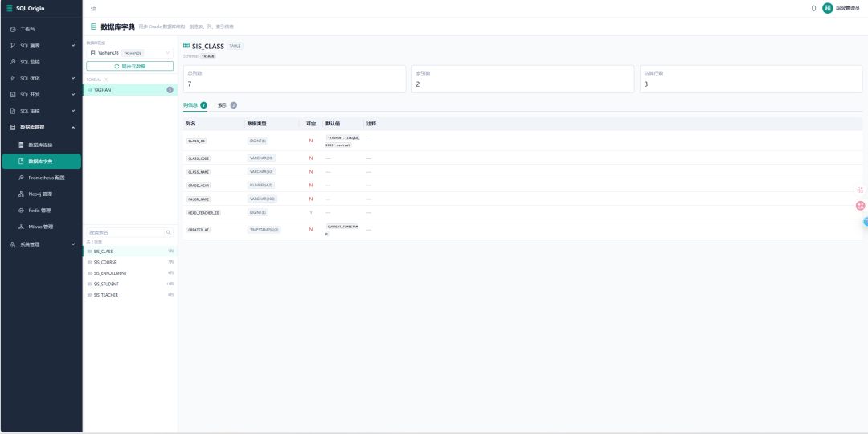This screenshot has height=434, width=868.
Task: Click the table icon beside SIS_ENROLLMENT
Action: coord(90,273)
